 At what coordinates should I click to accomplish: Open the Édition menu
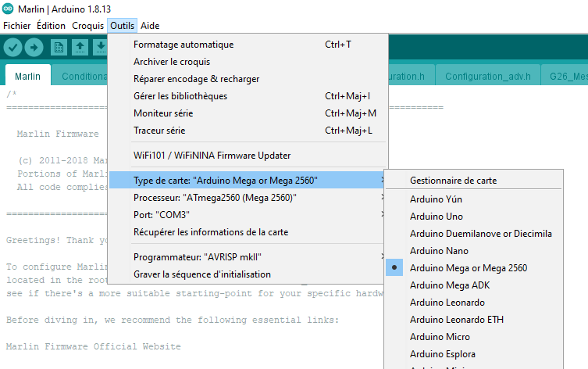pos(51,26)
